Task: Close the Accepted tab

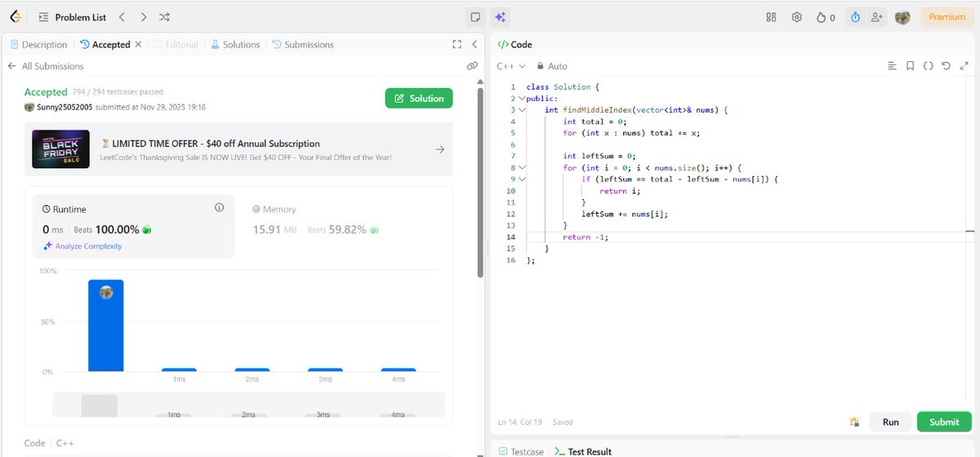Action: (138, 45)
